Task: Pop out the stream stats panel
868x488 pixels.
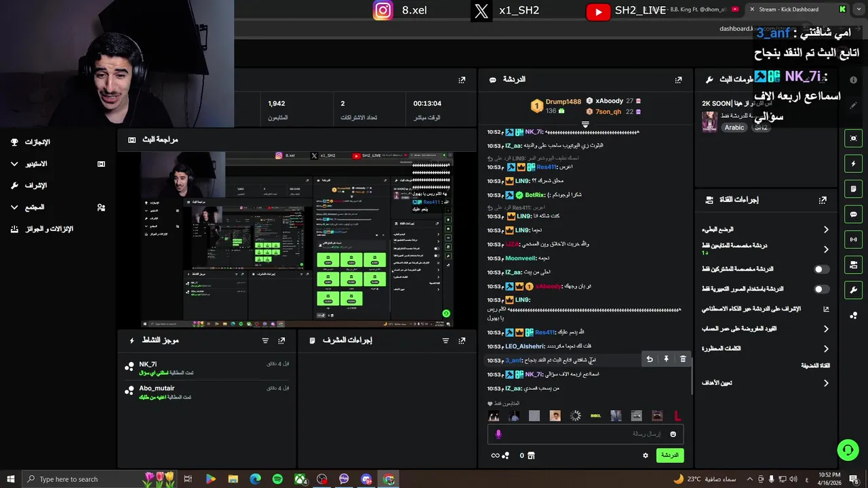Action: tap(462, 80)
